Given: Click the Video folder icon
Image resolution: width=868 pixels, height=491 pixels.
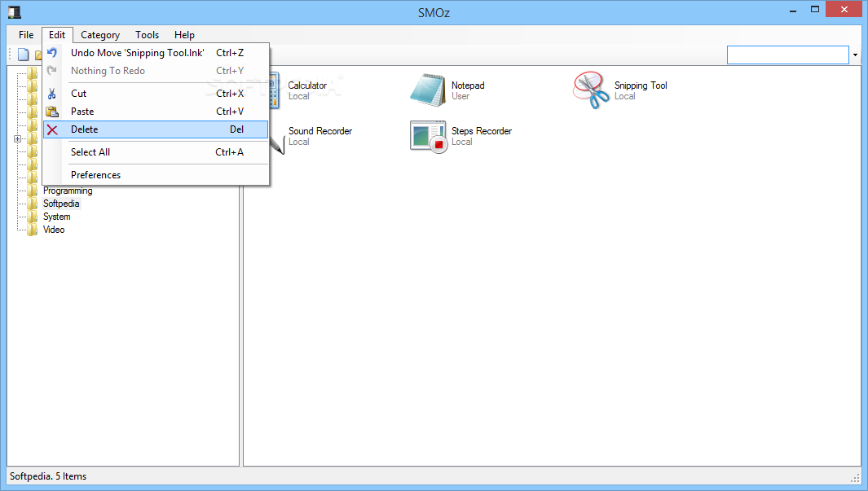Looking at the screenshot, I should (x=33, y=230).
